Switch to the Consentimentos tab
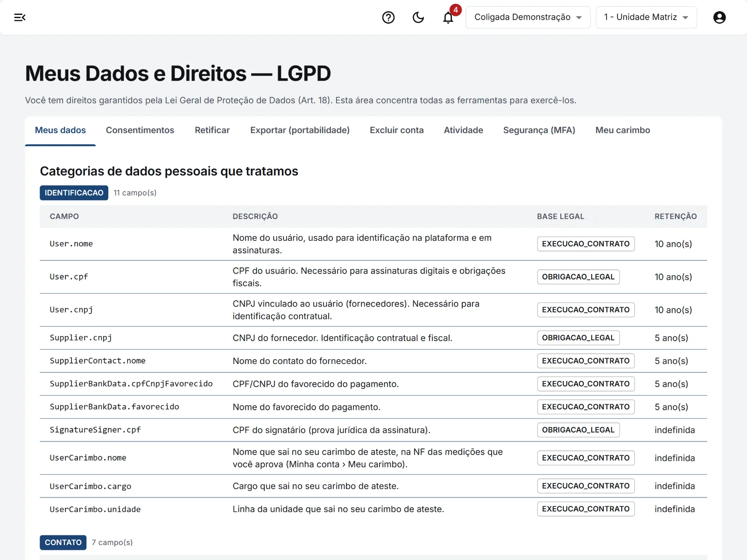 pyautogui.click(x=140, y=130)
